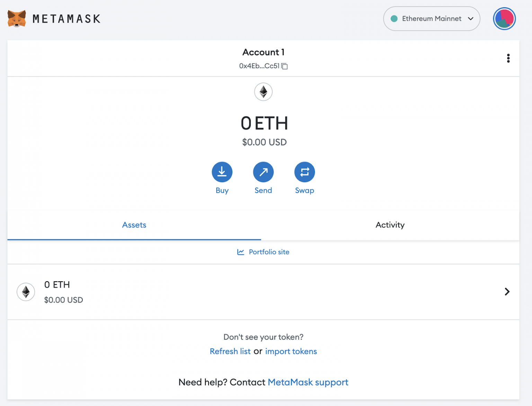Collapse the network selector via its arrow
This screenshot has width=532, height=406.
[x=471, y=19]
